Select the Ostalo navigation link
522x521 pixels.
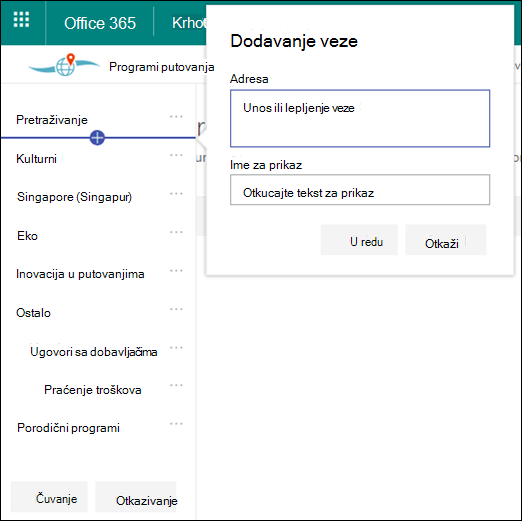click(x=33, y=313)
